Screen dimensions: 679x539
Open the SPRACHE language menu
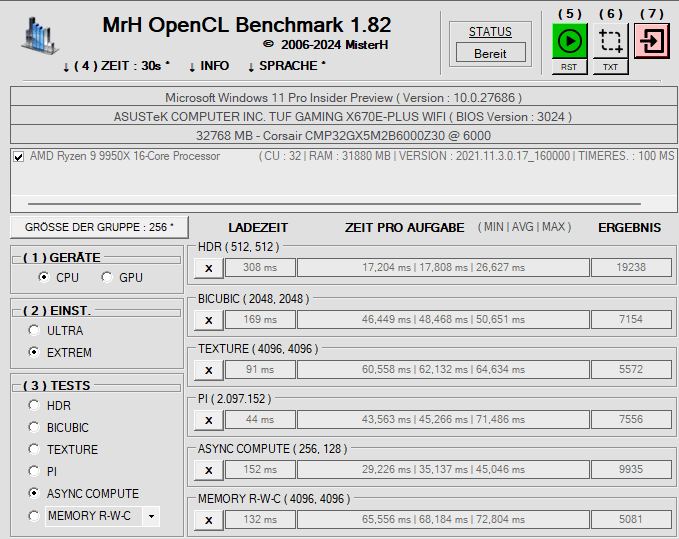tap(287, 66)
